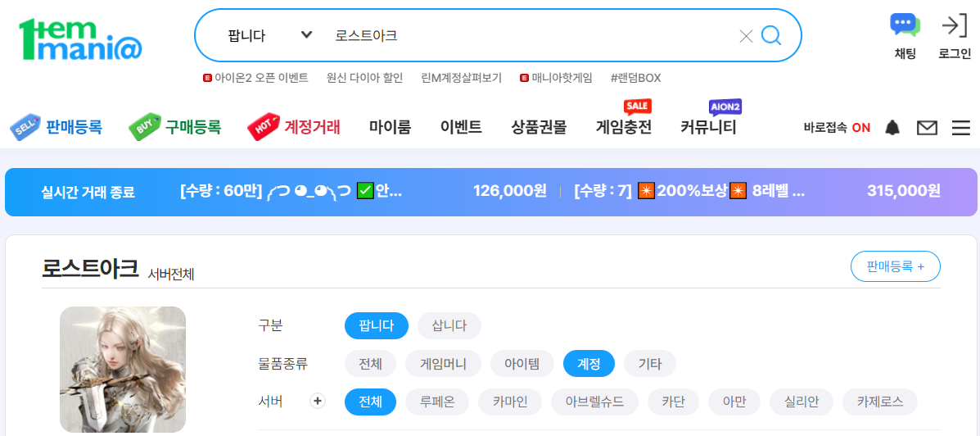
Task: Select the 팝니다 filter option
Action: (x=377, y=325)
